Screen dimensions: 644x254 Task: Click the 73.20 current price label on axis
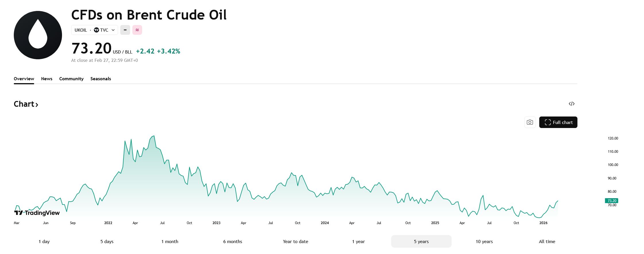tap(612, 201)
